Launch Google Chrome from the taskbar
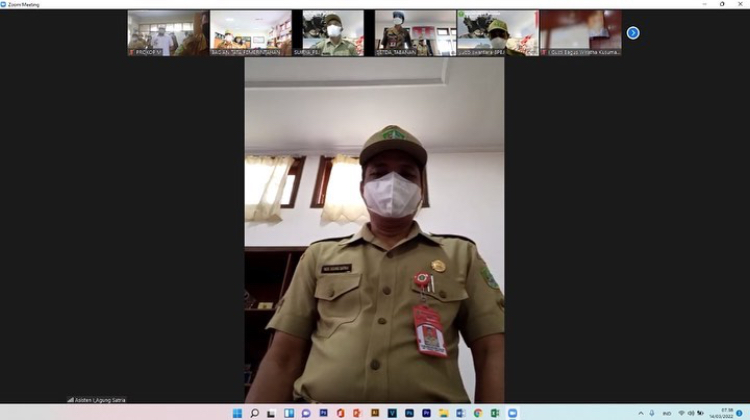The height and width of the screenshot is (420, 750). (478, 412)
